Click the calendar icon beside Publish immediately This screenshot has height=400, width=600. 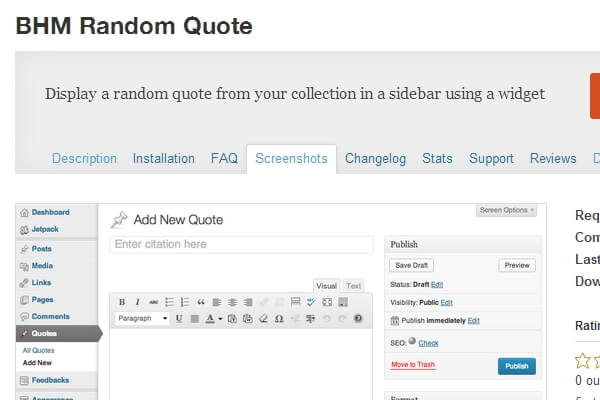395,320
